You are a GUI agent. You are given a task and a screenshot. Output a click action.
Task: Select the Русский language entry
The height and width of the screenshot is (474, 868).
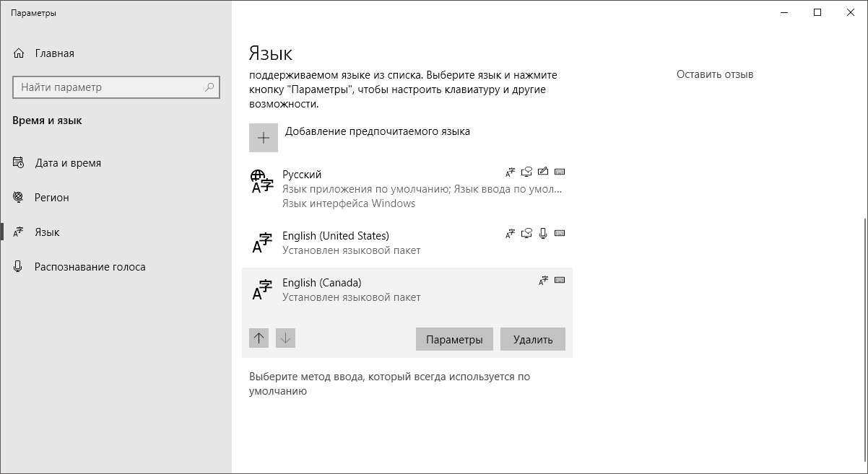pos(407,188)
